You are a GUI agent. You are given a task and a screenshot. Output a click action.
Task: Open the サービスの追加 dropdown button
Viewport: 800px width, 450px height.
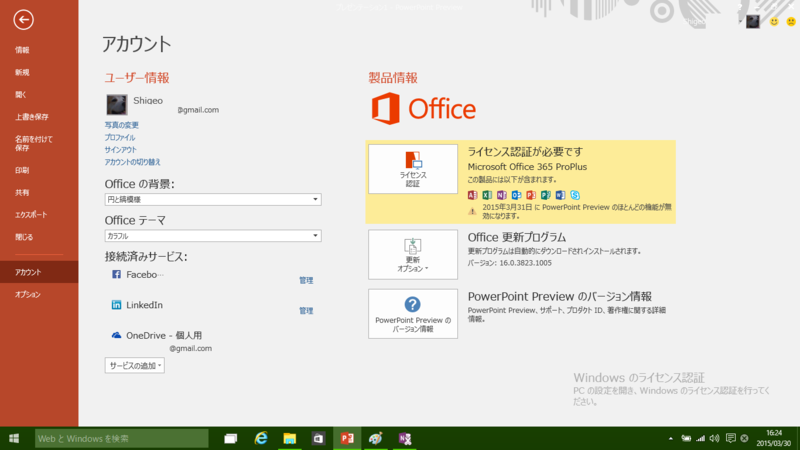coord(135,365)
